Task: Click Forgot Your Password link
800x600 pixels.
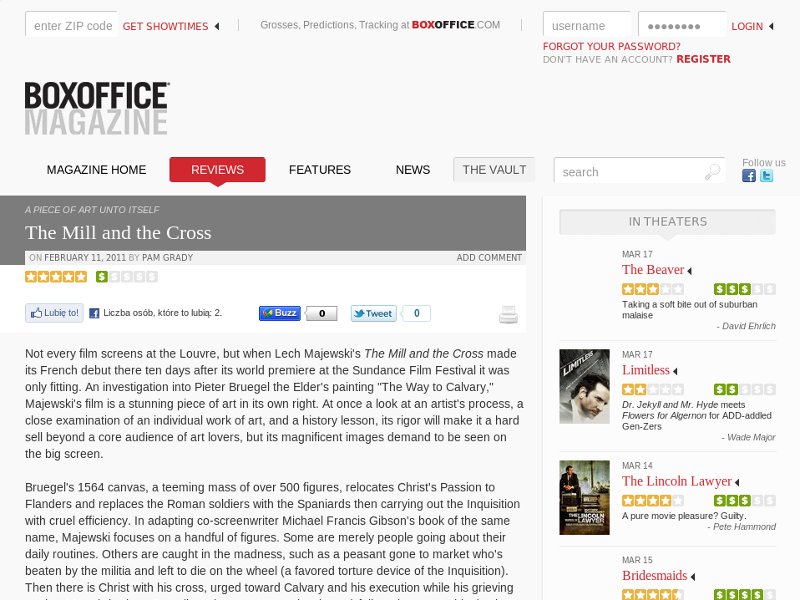Action: (x=611, y=46)
